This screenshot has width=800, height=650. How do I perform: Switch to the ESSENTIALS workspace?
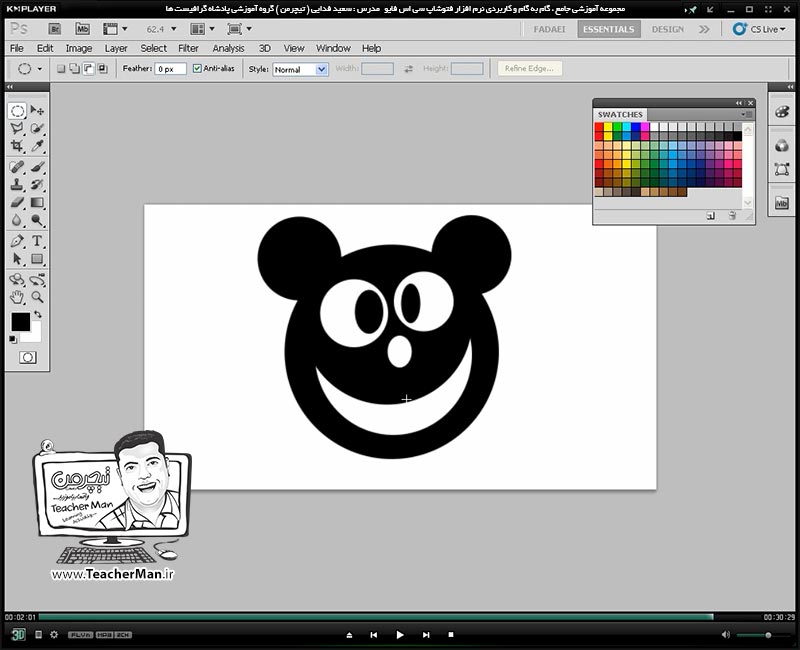pyautogui.click(x=608, y=29)
